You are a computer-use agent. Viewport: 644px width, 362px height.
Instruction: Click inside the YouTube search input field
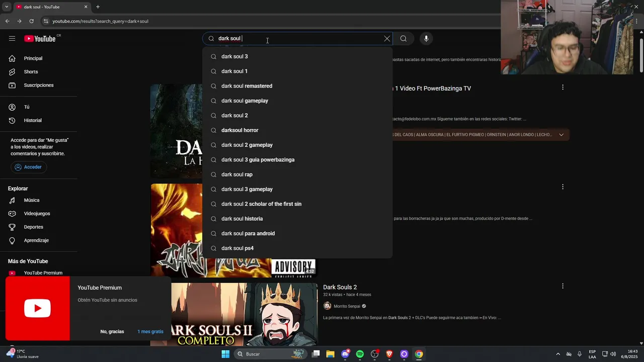point(297,39)
